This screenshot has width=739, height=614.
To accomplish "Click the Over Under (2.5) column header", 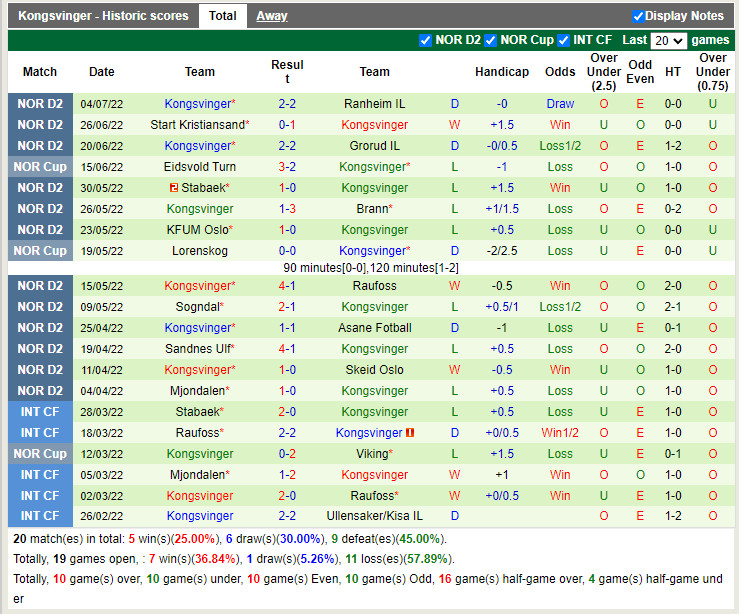I will (603, 72).
